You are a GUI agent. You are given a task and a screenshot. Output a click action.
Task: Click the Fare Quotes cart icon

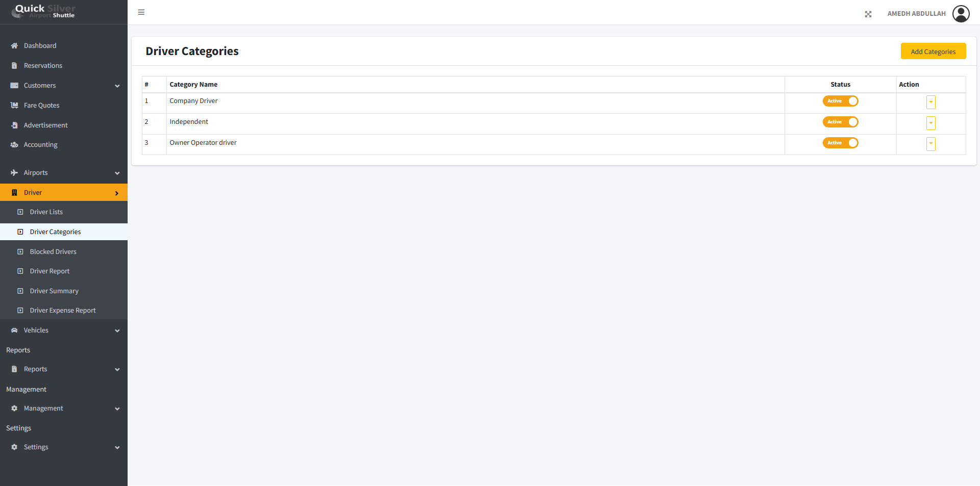pyautogui.click(x=14, y=106)
